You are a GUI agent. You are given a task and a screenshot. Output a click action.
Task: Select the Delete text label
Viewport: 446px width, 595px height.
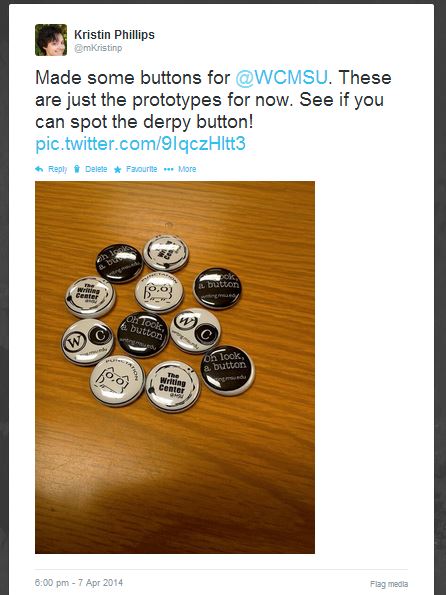[96, 169]
